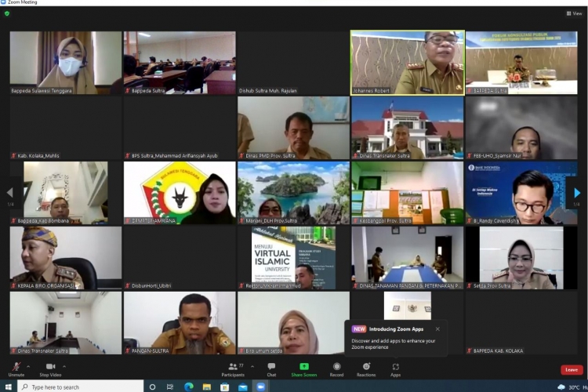Click the Windows search box in taskbar
588x392 pixels.
78,387
